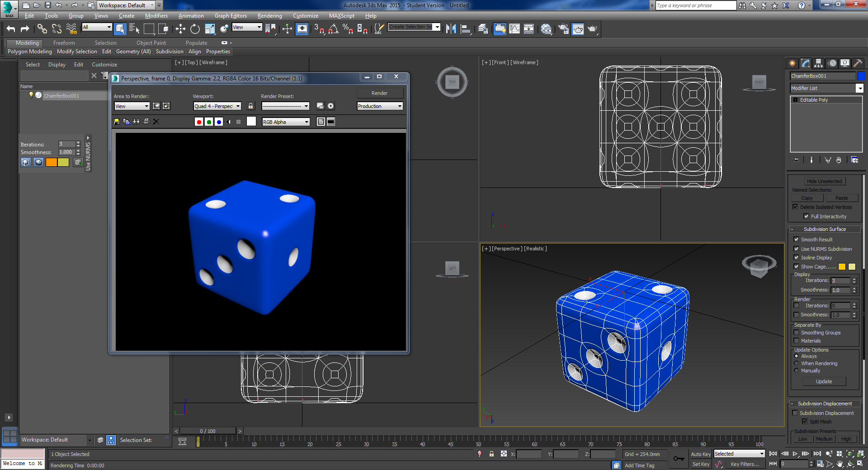The width and height of the screenshot is (868, 470).
Task: Uncheck Use NURMS Subdivision
Action: click(x=796, y=249)
